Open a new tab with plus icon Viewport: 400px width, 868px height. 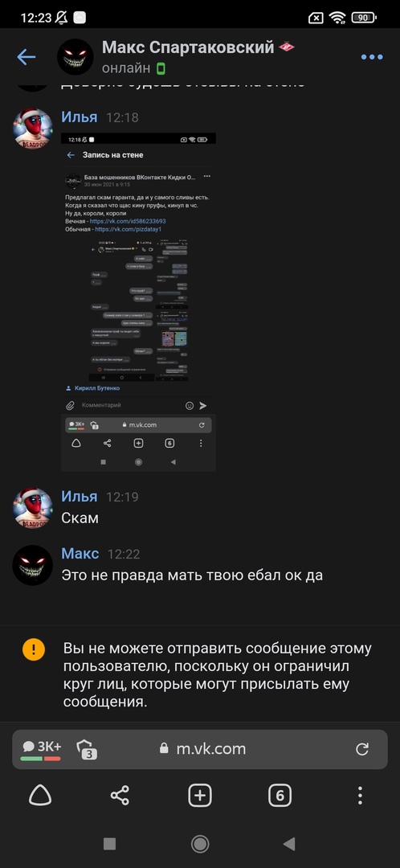tap(200, 796)
